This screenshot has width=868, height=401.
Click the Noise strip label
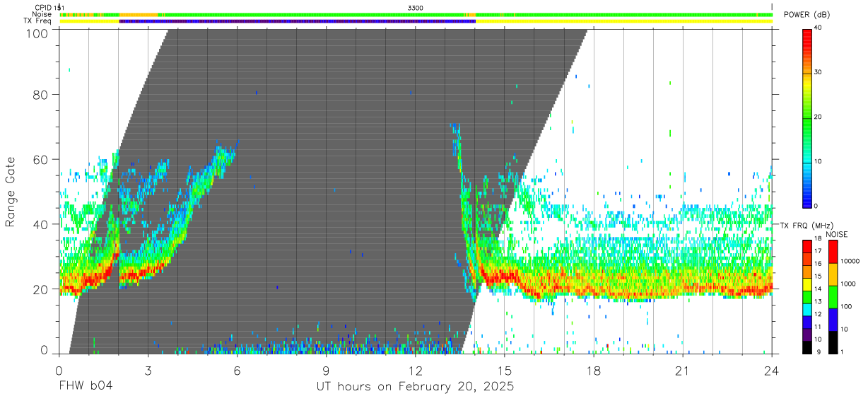pos(41,14)
